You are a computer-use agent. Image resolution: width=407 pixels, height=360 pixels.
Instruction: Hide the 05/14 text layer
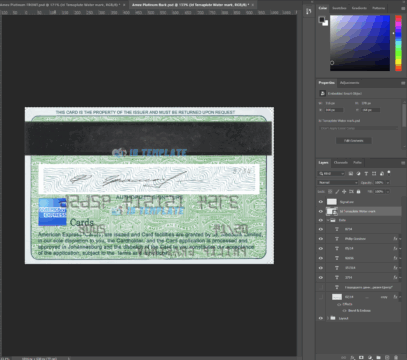click(321, 248)
